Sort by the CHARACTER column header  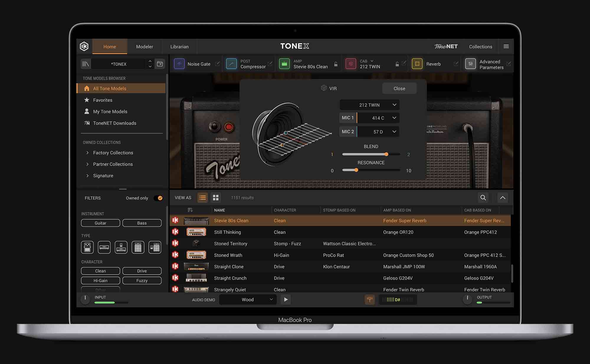pos(285,210)
